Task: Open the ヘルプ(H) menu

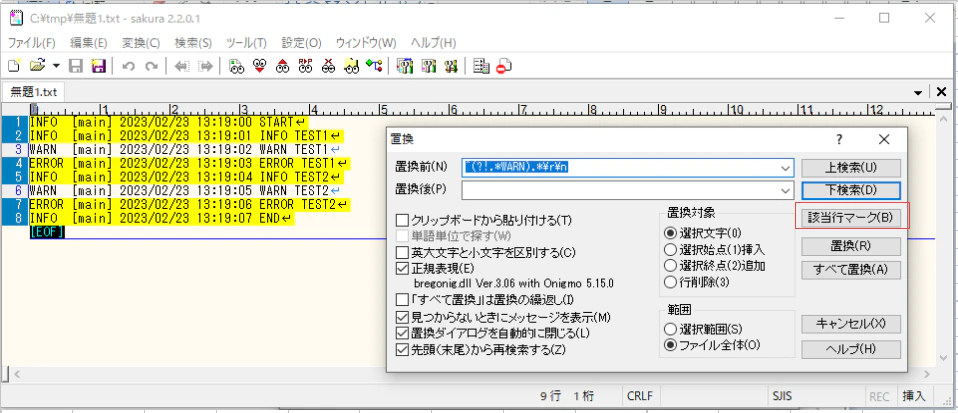Action: pos(433,43)
